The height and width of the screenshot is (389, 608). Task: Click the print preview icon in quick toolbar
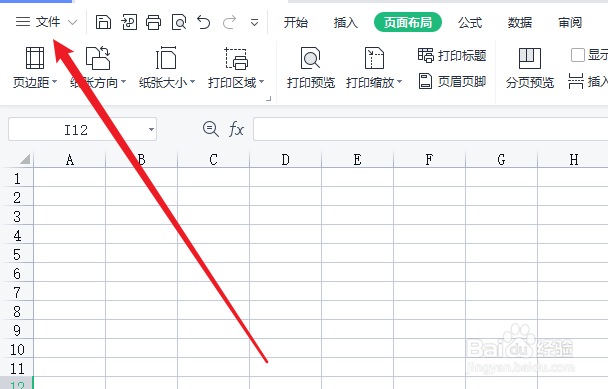pos(179,22)
